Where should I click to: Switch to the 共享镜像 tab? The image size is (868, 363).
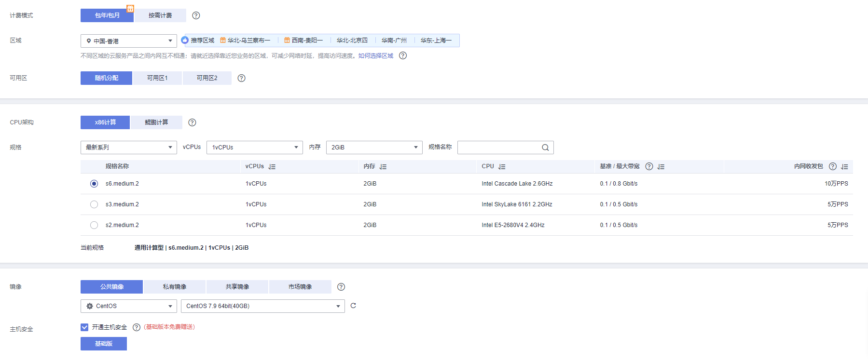[237, 287]
